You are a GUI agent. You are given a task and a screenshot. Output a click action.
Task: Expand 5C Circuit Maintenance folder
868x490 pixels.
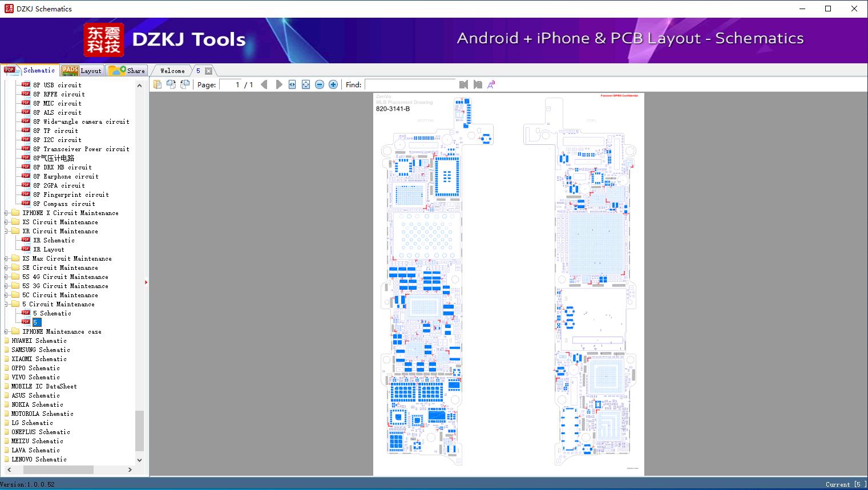coord(6,295)
